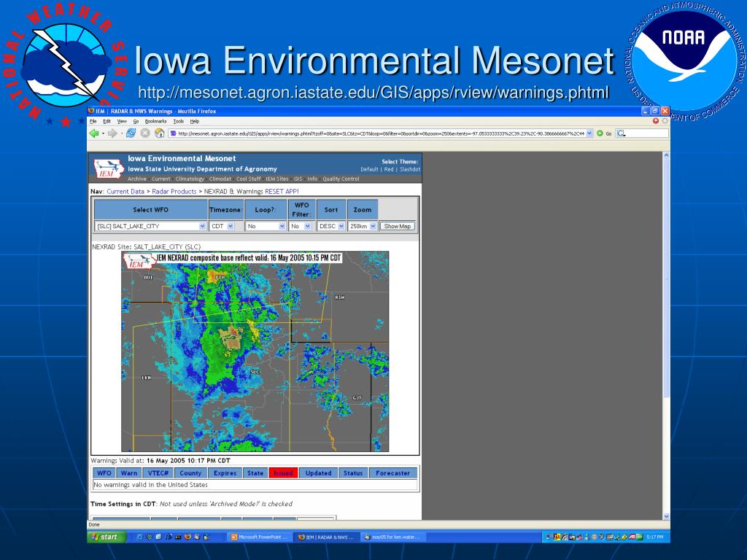Open the Zoom dropdown set to 250km
747x560 pixels.
363,226
